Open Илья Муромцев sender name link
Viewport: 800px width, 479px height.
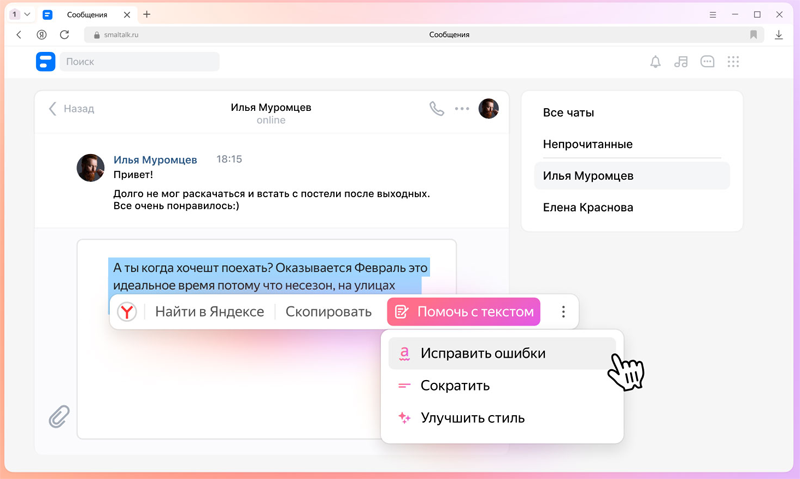[x=155, y=160]
